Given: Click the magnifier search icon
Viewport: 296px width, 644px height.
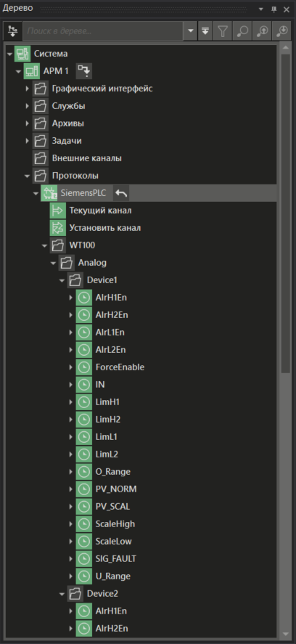Looking at the screenshot, I should point(242,32).
